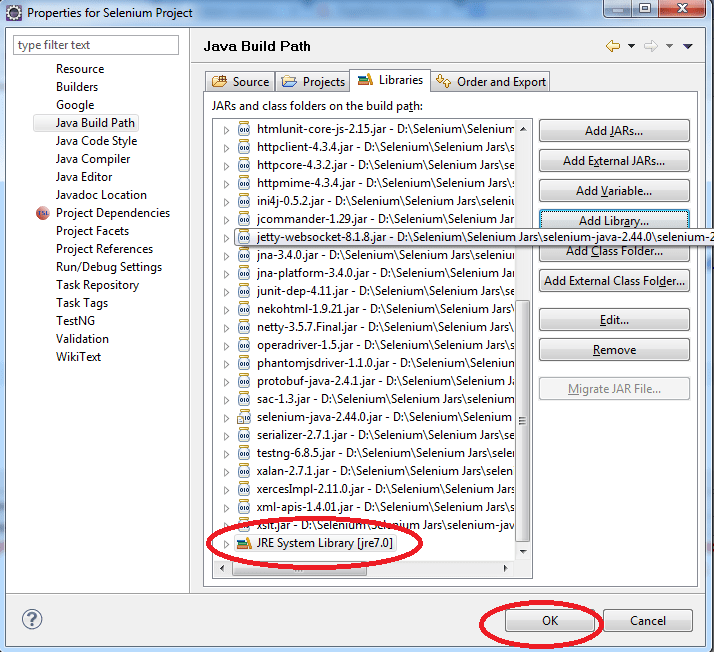Click the Add Variable... button
This screenshot has height=652, width=714.
point(614,191)
